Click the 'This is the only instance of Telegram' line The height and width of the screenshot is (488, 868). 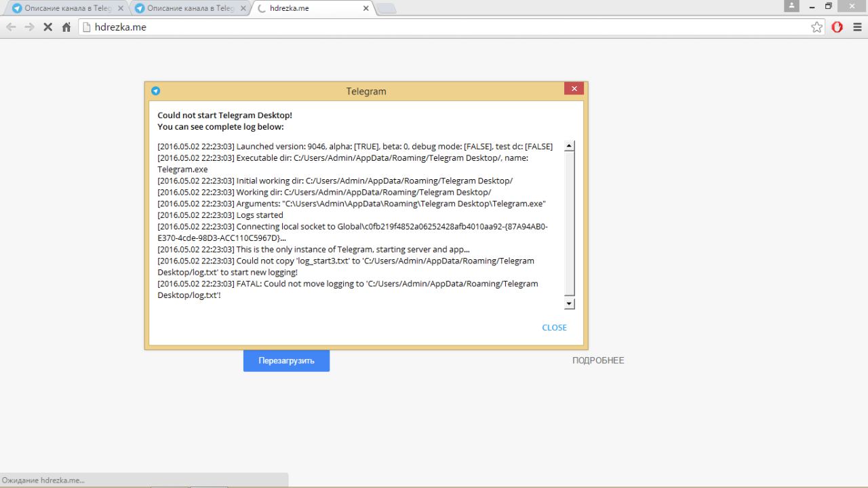click(313, 249)
